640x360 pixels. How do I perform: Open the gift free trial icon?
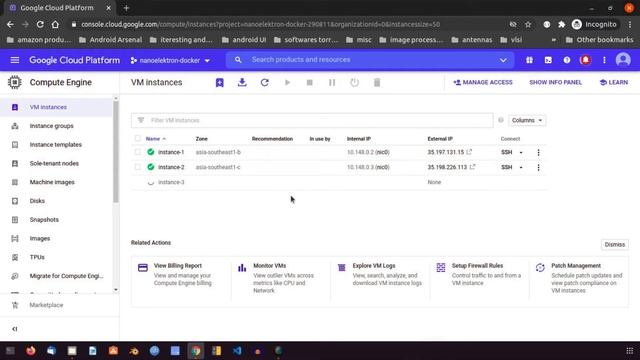tap(529, 60)
